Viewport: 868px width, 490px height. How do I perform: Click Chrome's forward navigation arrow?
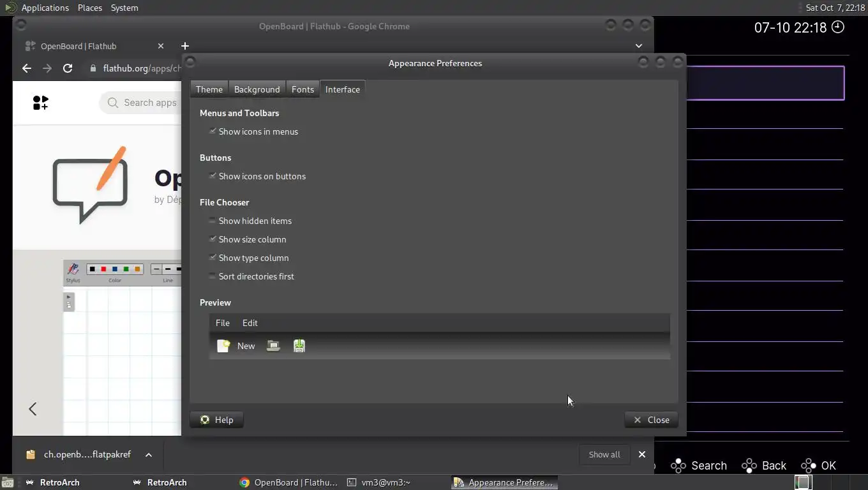point(47,68)
